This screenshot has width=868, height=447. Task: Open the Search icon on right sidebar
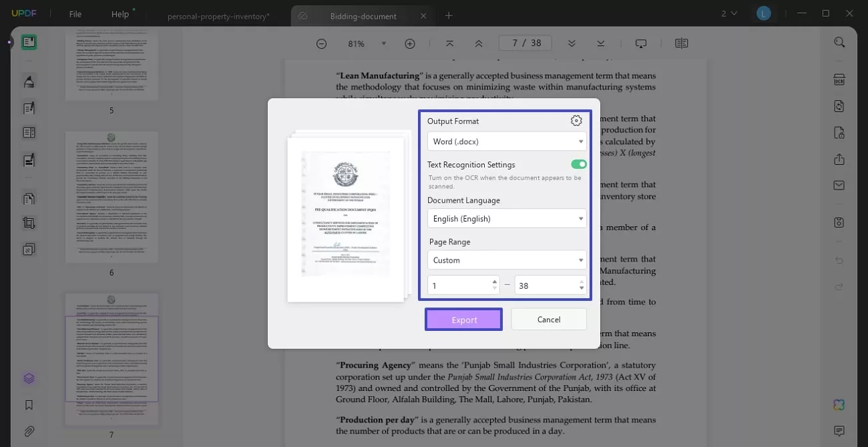coord(839,42)
